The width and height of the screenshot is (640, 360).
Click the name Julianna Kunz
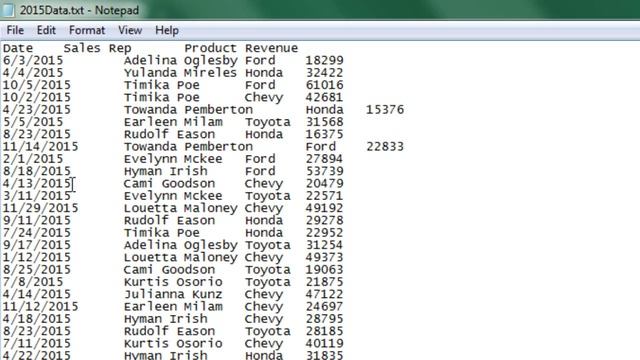(173, 294)
